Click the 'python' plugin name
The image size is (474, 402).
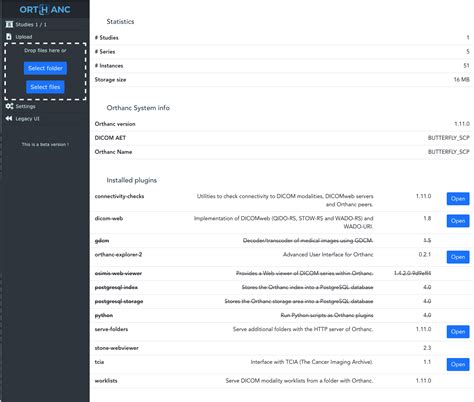click(x=104, y=315)
